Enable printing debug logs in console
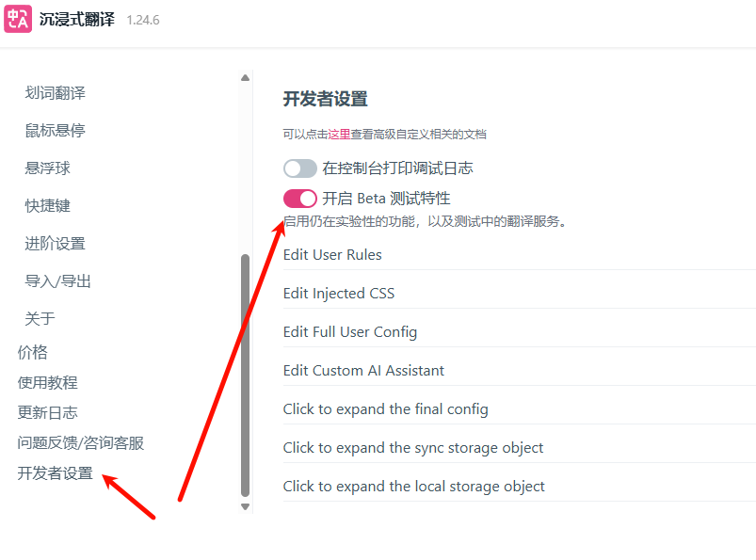The image size is (756, 560). click(300, 168)
